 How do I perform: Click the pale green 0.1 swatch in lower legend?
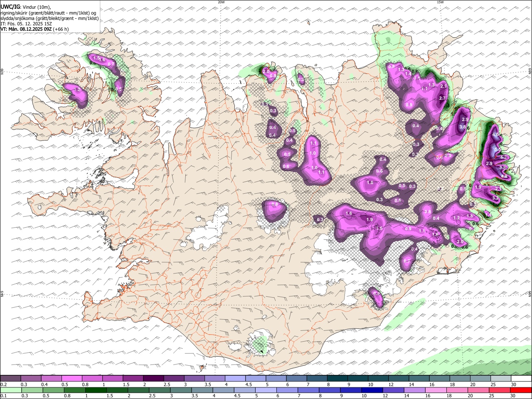11,390
